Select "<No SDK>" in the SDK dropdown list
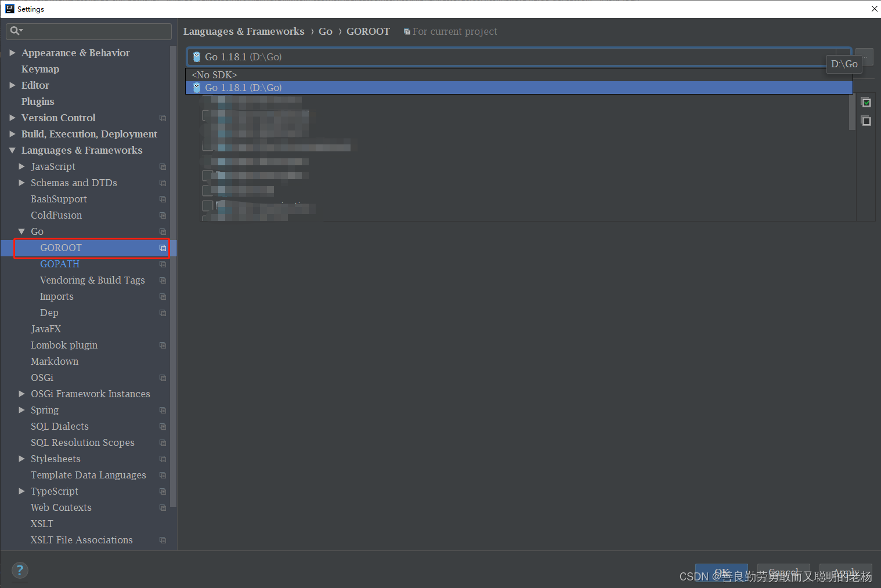The width and height of the screenshot is (881, 588). [x=215, y=75]
